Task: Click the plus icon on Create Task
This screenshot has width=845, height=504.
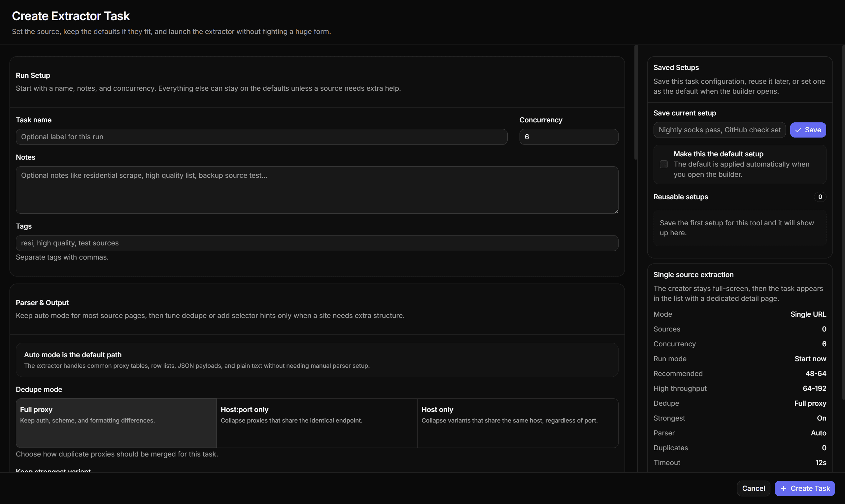Action: (x=784, y=488)
